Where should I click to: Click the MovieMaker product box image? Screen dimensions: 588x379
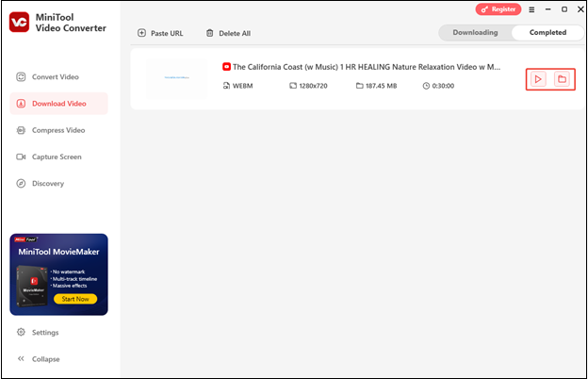(x=33, y=287)
